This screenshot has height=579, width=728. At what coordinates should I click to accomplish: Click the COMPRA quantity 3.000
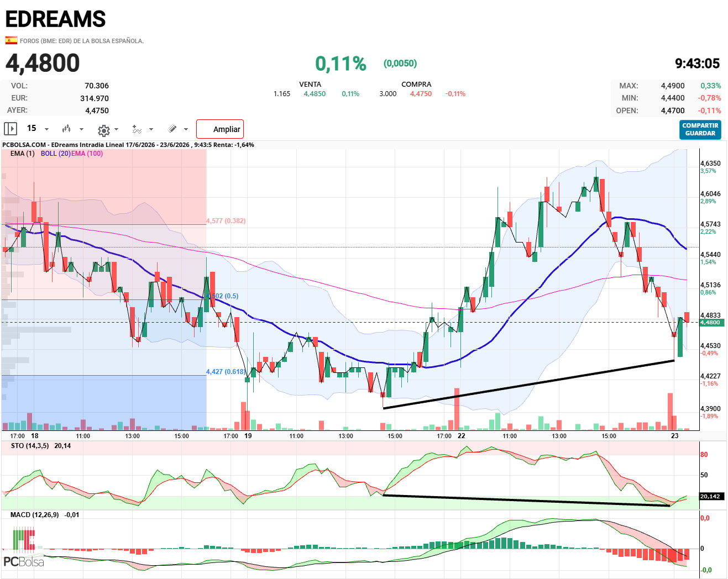click(388, 94)
